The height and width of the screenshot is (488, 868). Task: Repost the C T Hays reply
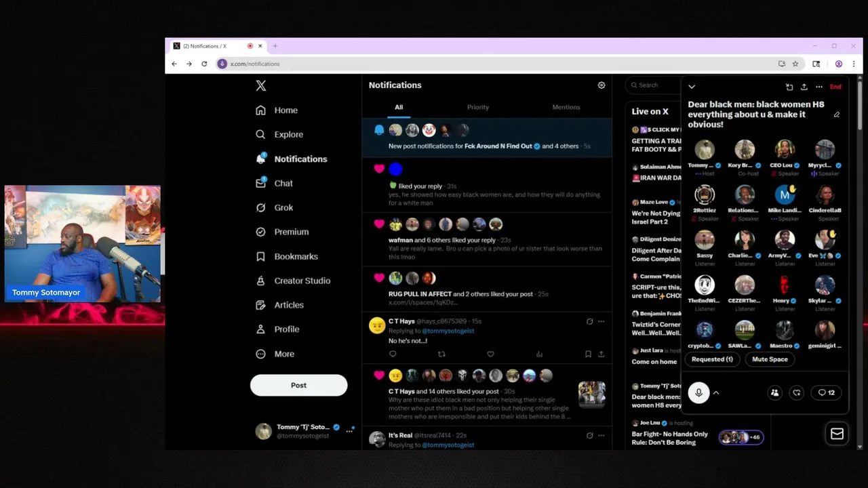pos(441,354)
